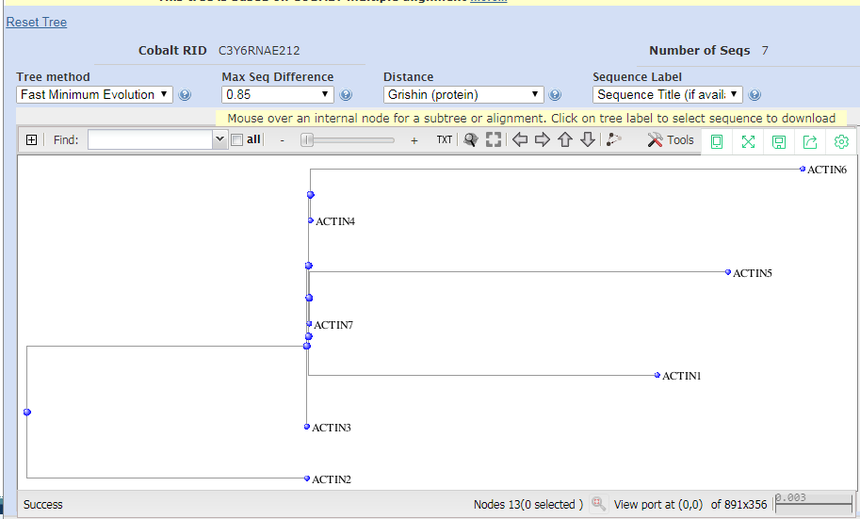Select the ACTIN6 tree label
This screenshot has width=860, height=519.
(827, 170)
